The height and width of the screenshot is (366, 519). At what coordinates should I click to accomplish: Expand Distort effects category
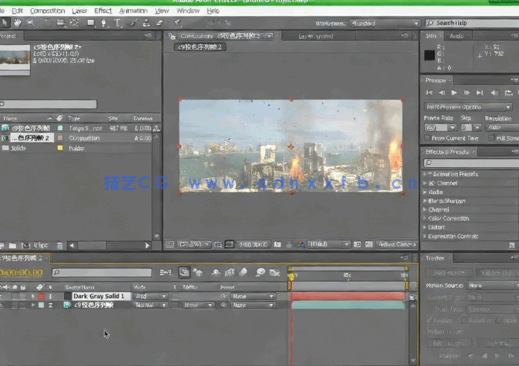coord(425,227)
